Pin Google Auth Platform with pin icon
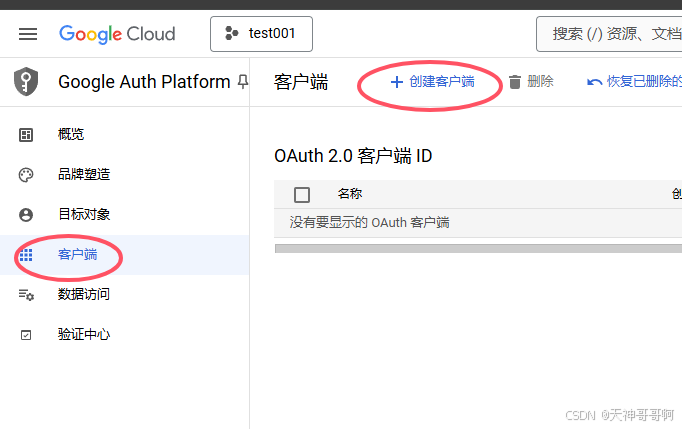Screen dimensions: 682x429 pos(243,81)
